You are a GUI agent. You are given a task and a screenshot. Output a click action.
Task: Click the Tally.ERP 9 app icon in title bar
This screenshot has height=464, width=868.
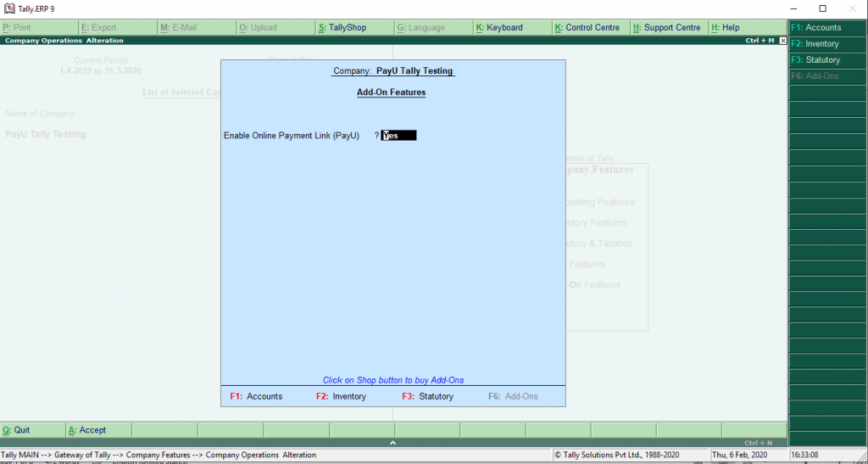pyautogui.click(x=8, y=8)
